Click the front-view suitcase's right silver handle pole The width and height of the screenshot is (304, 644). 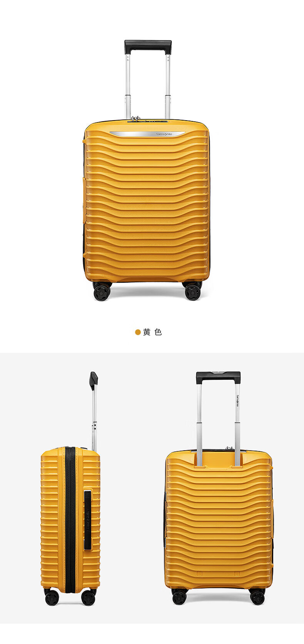pos(168,86)
